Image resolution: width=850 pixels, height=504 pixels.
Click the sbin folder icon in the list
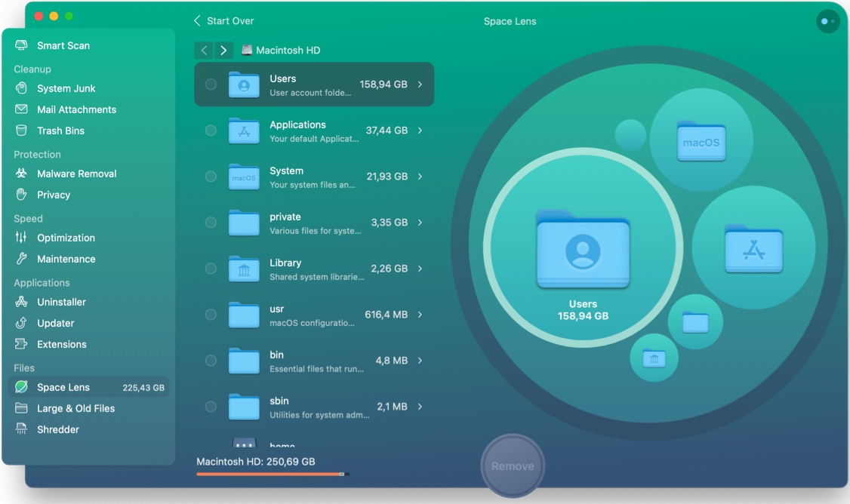pyautogui.click(x=244, y=407)
